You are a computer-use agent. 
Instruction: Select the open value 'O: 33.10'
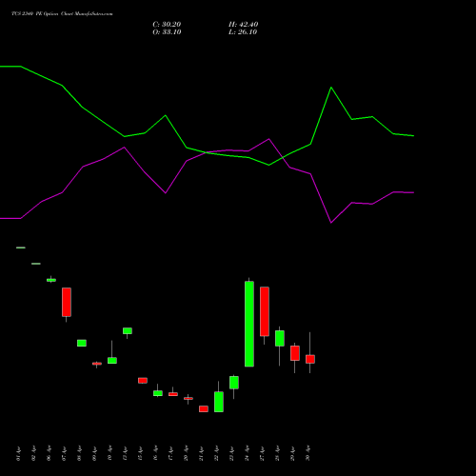[167, 32]
